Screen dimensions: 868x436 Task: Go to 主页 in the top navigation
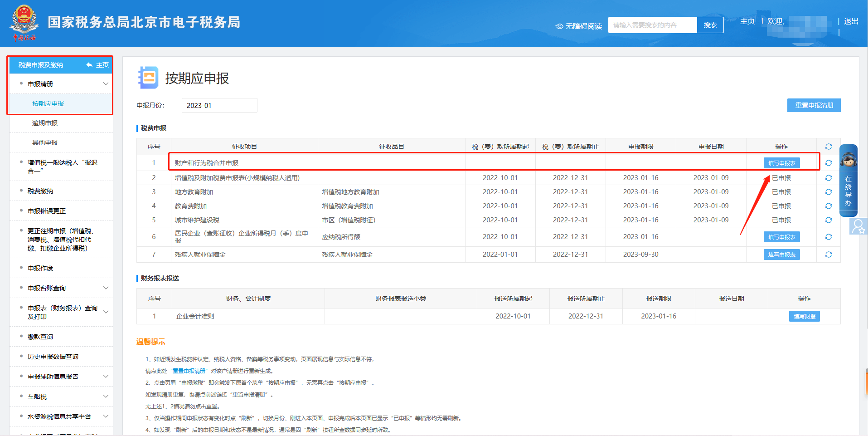[747, 21]
